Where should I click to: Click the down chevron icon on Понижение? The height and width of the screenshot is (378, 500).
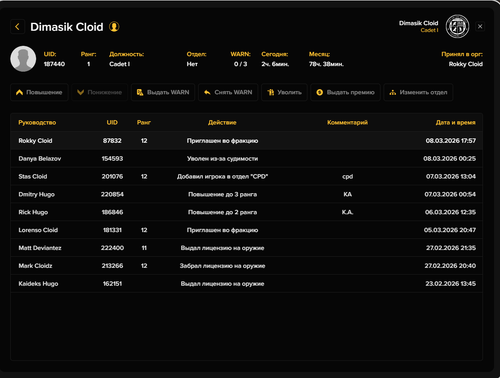point(80,92)
